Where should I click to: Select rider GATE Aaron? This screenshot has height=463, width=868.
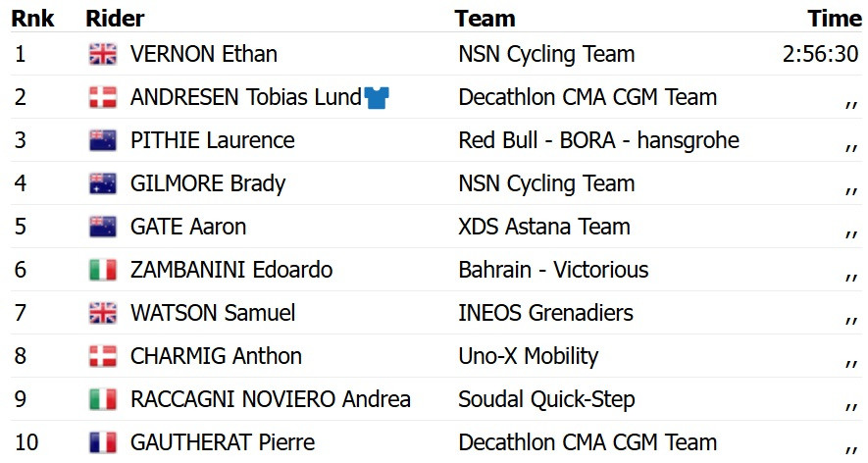[x=187, y=227]
